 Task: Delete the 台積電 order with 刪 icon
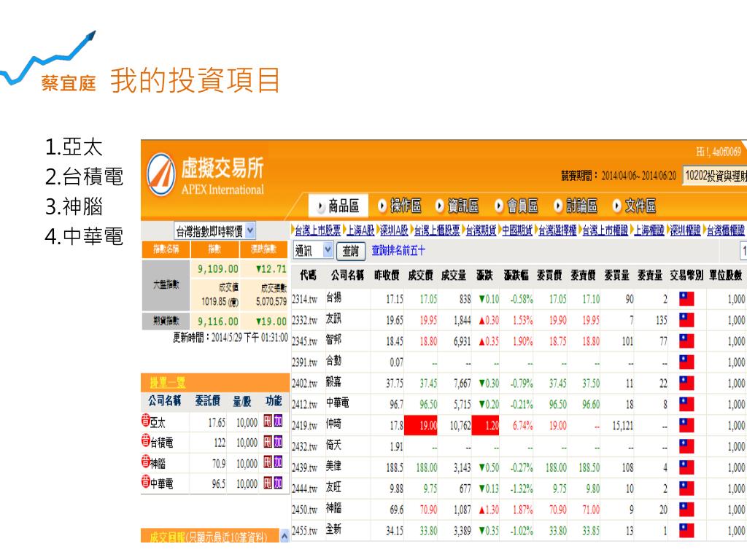pyautogui.click(x=268, y=441)
